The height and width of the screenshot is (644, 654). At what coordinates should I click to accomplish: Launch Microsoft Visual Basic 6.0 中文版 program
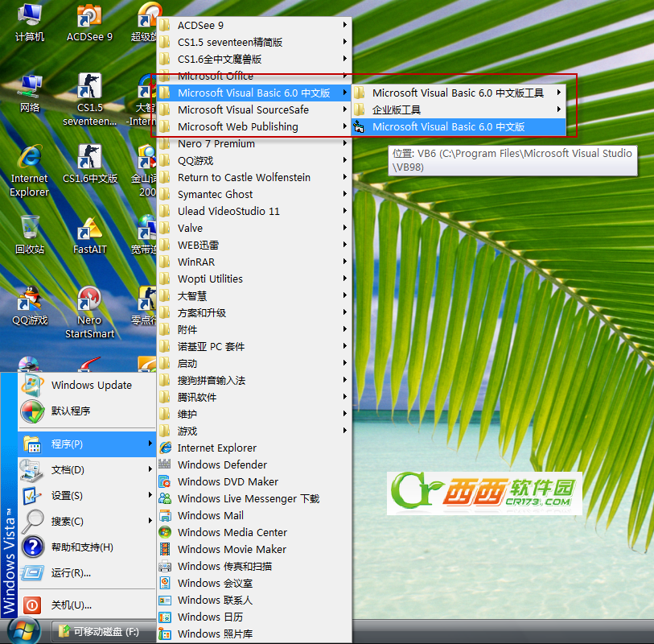[459, 127]
